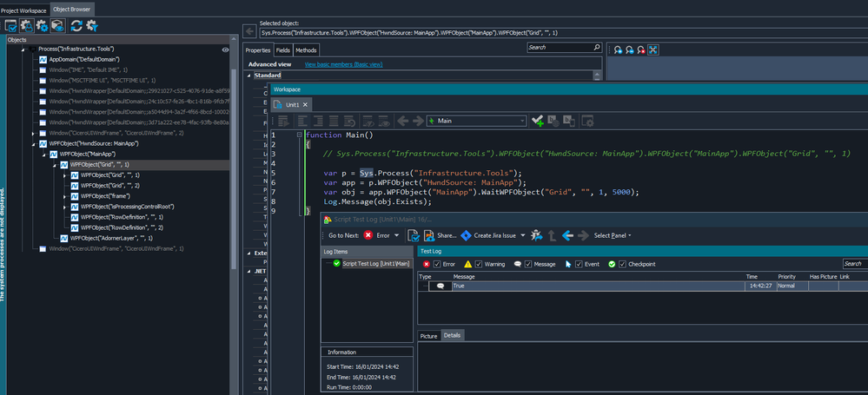Click the bug icon in test log toolbar
Viewport: 868px width, 395px height.
(536, 235)
